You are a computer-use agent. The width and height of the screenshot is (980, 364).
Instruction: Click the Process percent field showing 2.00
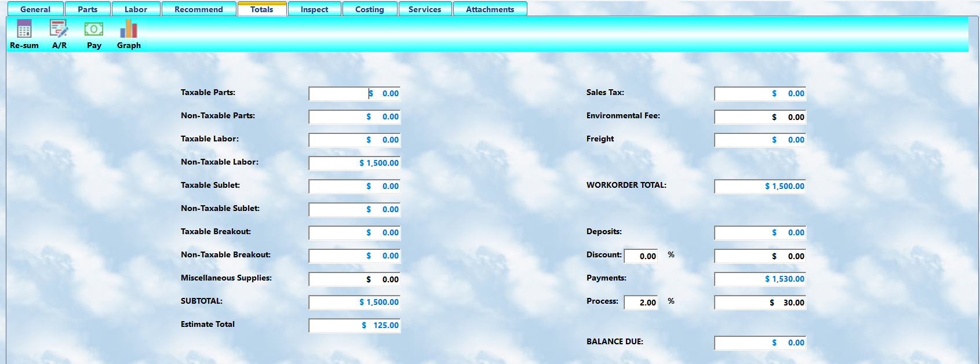(x=641, y=302)
